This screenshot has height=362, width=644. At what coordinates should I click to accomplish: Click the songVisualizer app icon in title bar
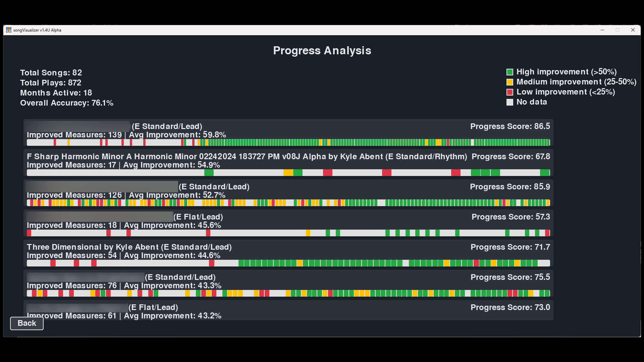point(9,30)
